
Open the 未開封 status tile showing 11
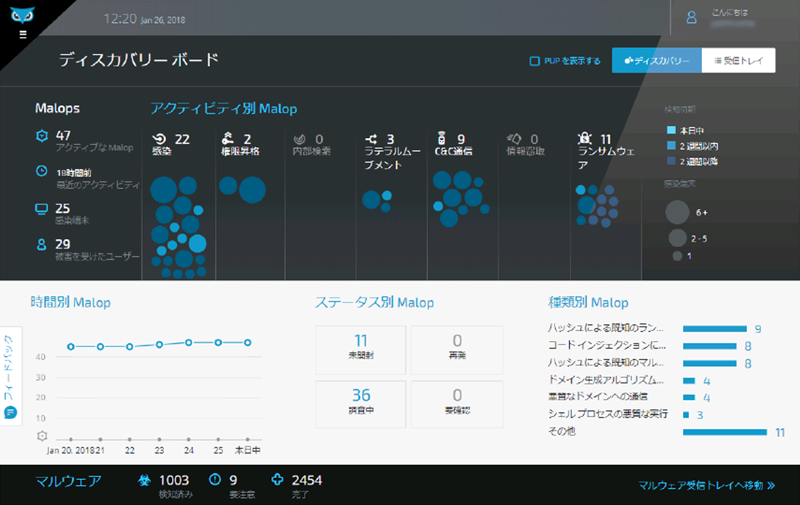click(x=361, y=347)
